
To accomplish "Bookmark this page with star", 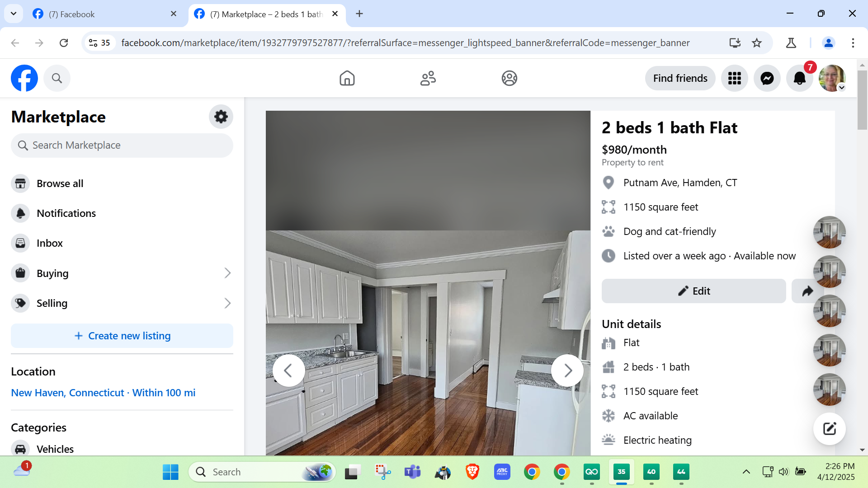I will (757, 43).
